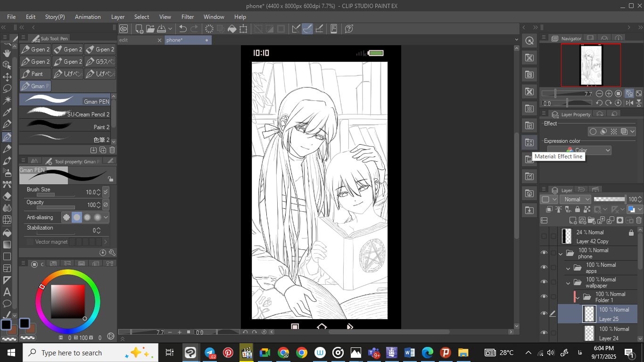The width and height of the screenshot is (644, 362).
Task: Delete layer using the Layer panel trash icon
Action: pyautogui.click(x=639, y=220)
